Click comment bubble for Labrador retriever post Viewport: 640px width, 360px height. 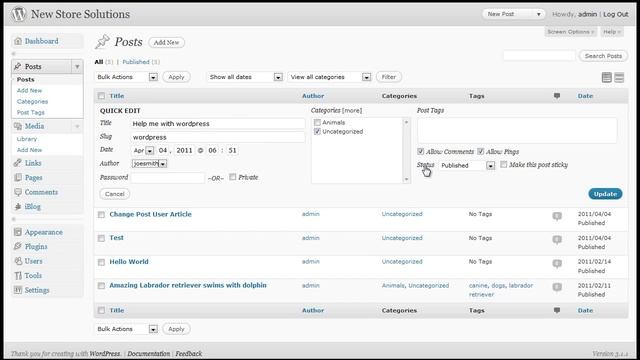pos(557,287)
